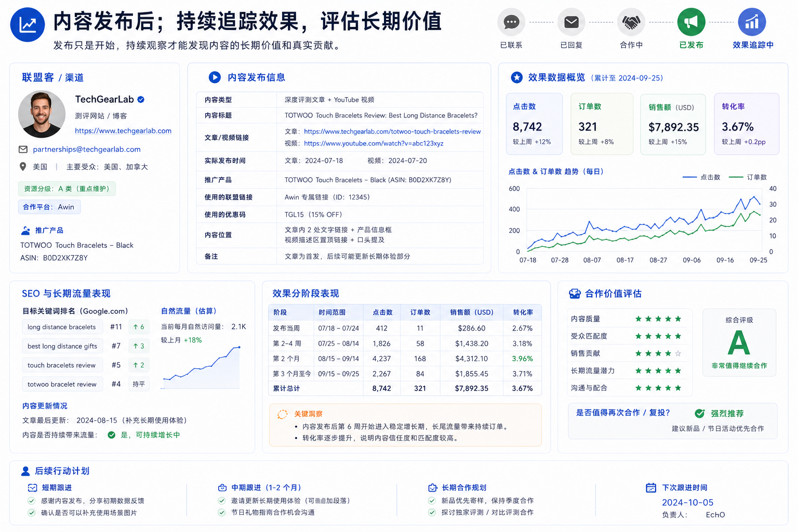Open the https://www.techgearlab.com profile link
The image size is (798, 532).
[123, 131]
